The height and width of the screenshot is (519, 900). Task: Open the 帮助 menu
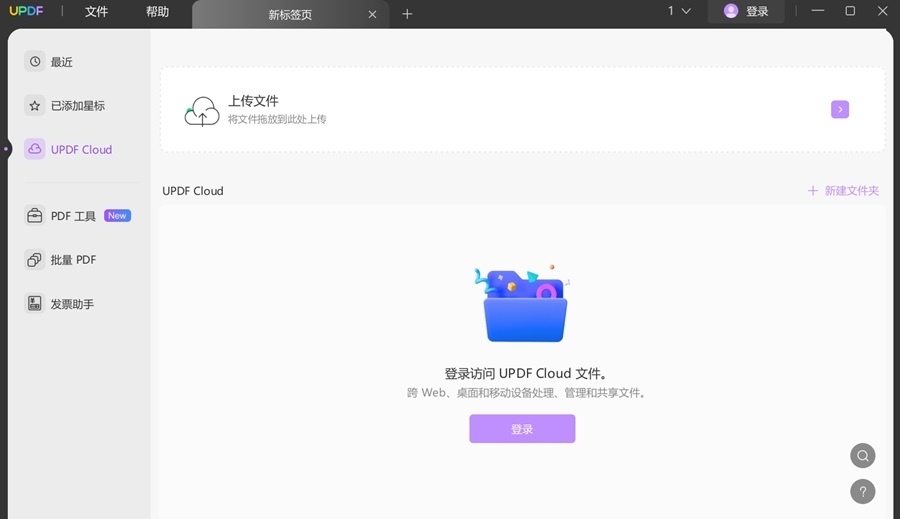[x=157, y=11]
